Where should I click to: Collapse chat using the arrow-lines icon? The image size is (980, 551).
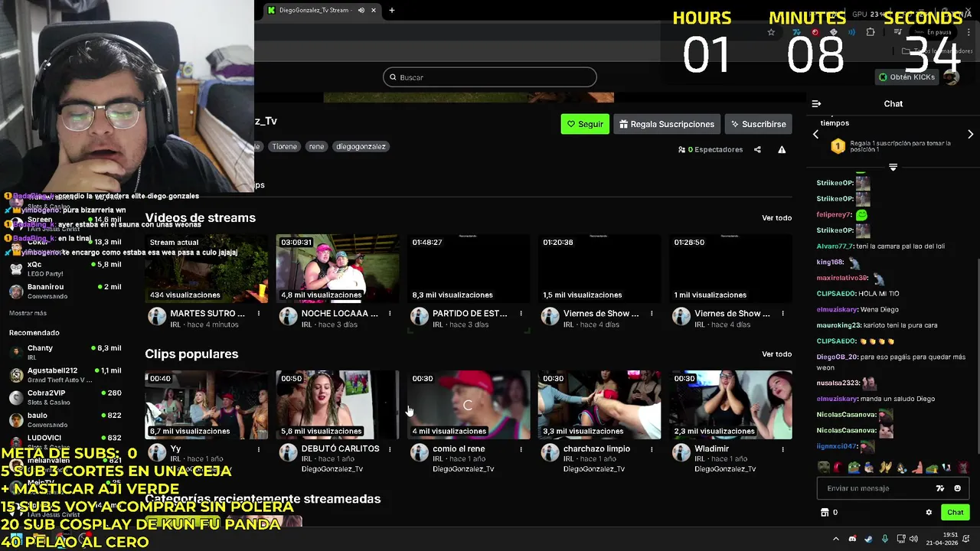click(816, 103)
